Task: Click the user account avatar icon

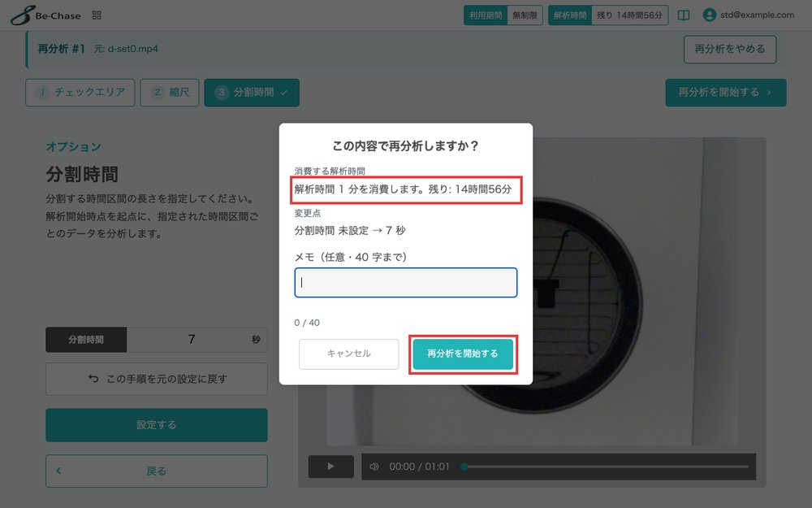Action: pos(709,15)
